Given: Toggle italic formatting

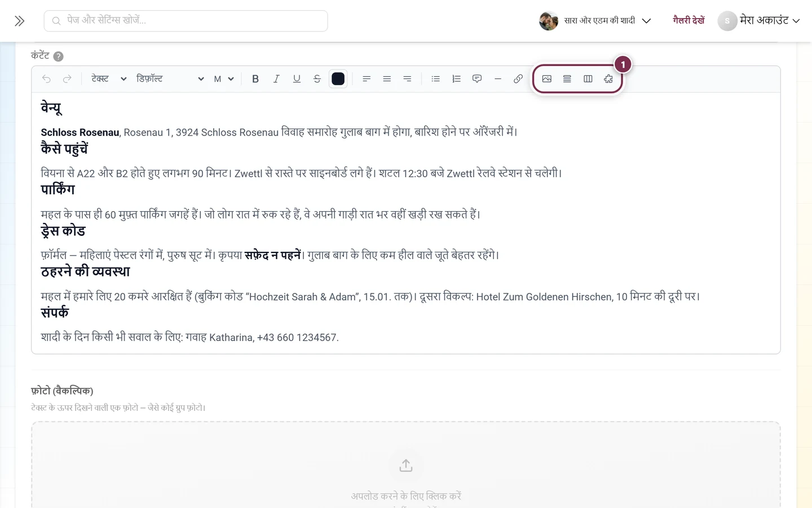Looking at the screenshot, I should click(276, 79).
